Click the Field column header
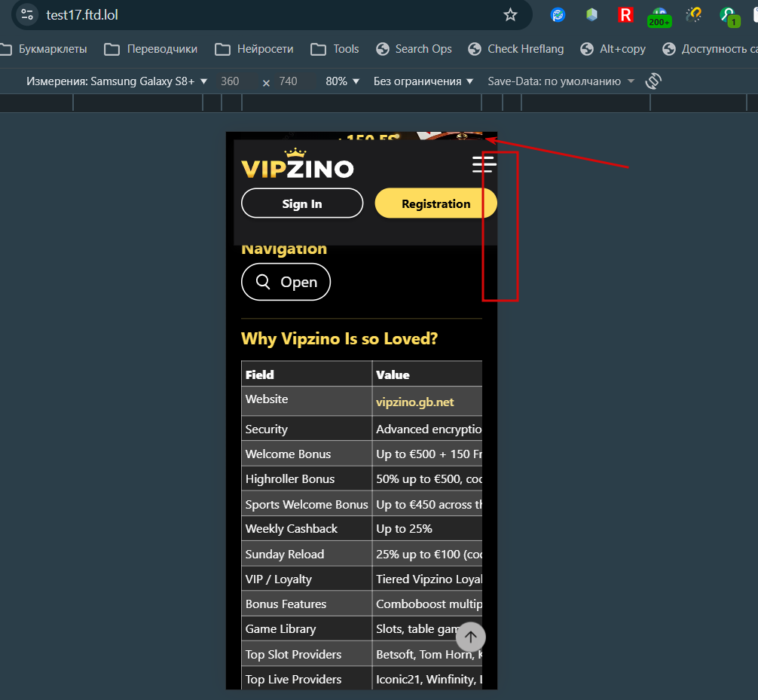758x700 pixels. pos(307,374)
